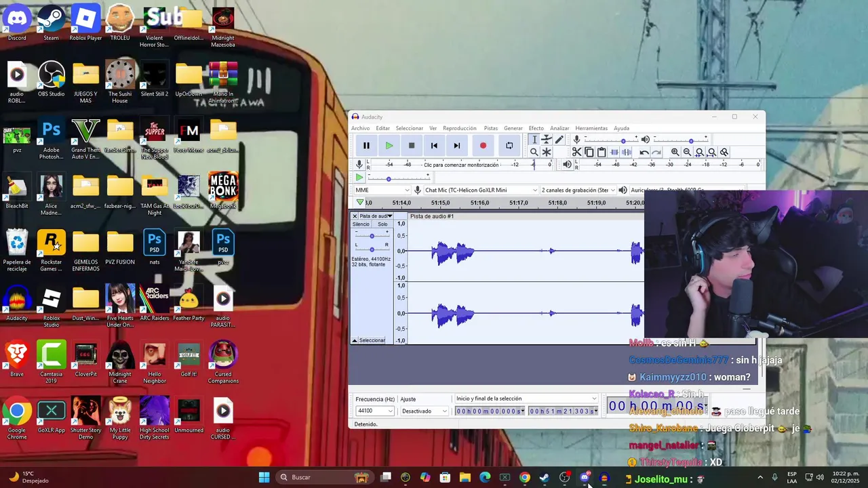This screenshot has height=488, width=868.
Task: Click the green timeline playhead marker
Action: point(359,203)
